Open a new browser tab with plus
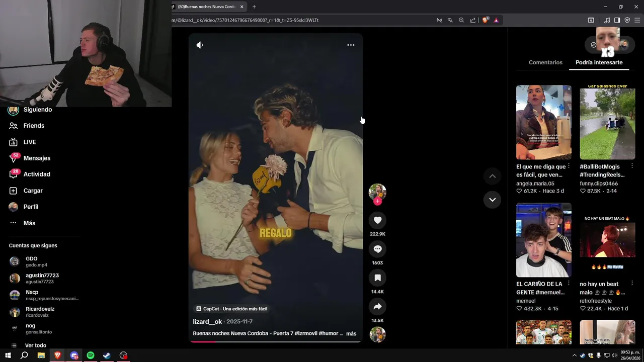644x362 pixels. tap(254, 7)
